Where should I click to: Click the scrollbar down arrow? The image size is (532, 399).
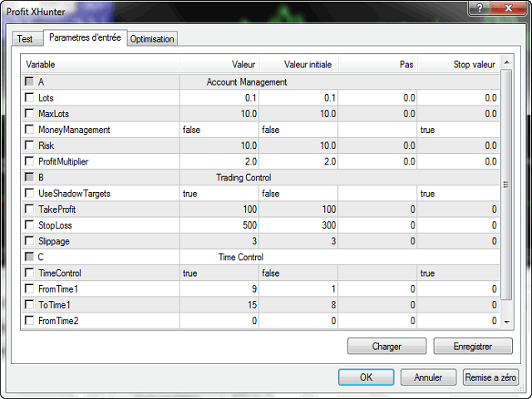click(506, 322)
